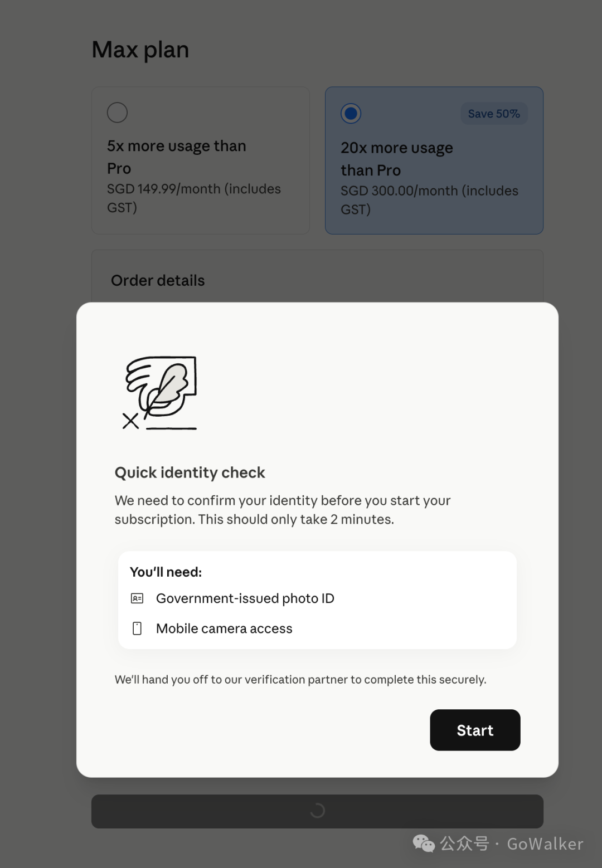
Task: Select the 5x more usage radio button
Action: (x=117, y=113)
